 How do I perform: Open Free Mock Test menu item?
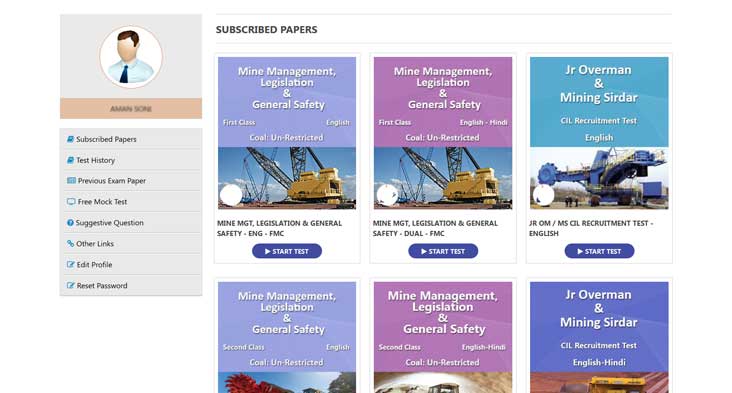131,202
